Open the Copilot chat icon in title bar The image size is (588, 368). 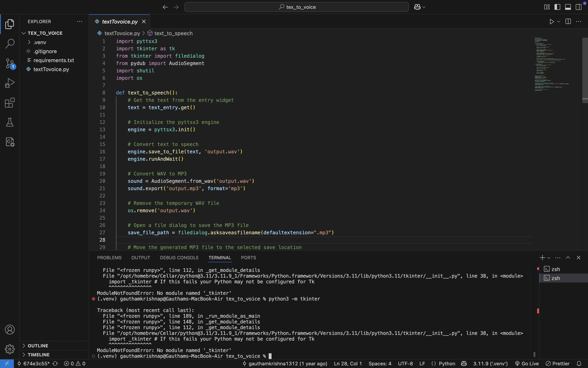coord(417,7)
